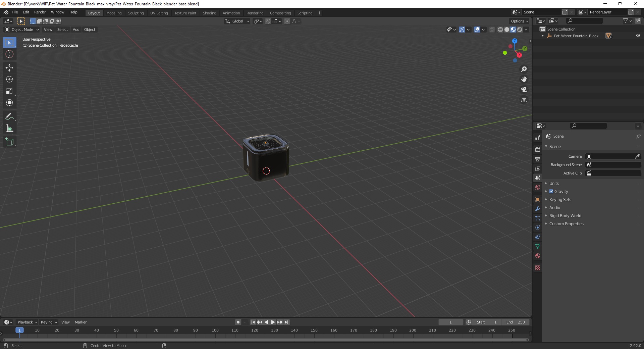Toggle auto keying record button
This screenshot has width=644, height=349.
[238, 322]
